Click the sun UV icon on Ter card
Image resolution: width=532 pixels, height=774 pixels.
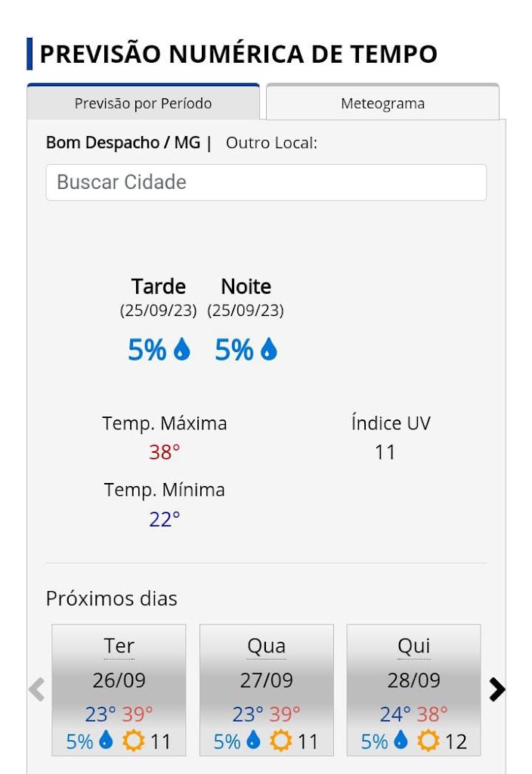pos(134,741)
